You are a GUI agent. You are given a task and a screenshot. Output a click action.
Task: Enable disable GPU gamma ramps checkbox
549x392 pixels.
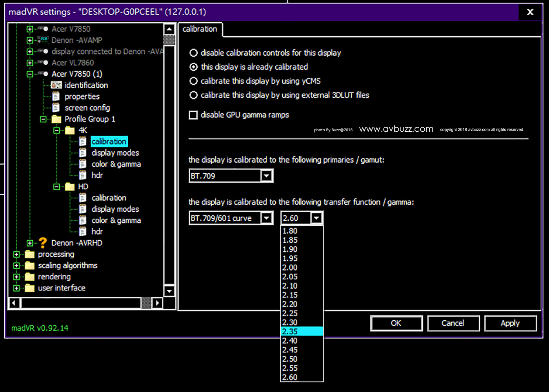193,115
